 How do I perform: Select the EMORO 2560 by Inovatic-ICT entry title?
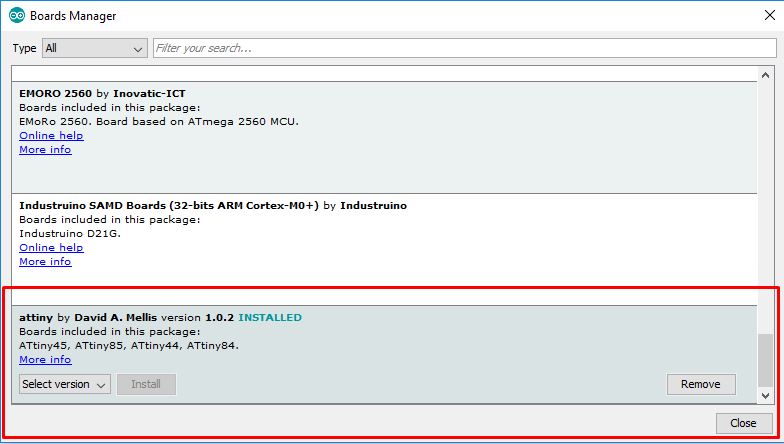point(102,94)
